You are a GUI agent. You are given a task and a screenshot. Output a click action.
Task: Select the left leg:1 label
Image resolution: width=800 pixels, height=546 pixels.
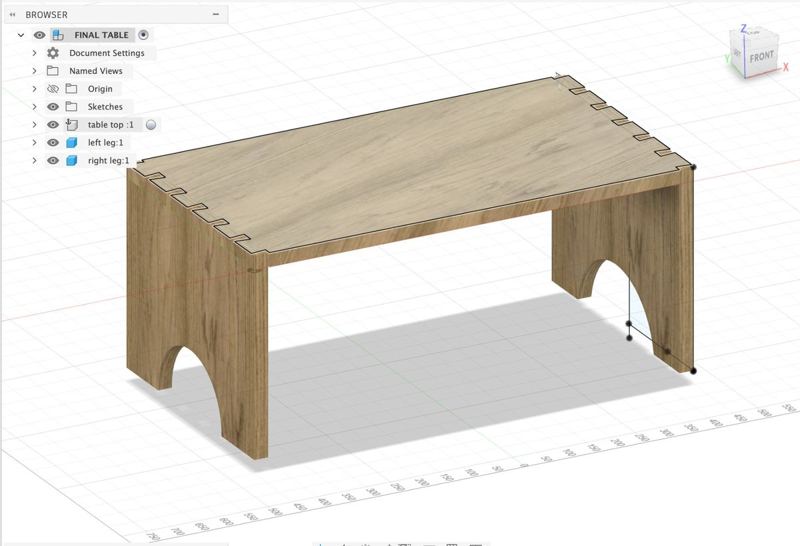coord(106,143)
